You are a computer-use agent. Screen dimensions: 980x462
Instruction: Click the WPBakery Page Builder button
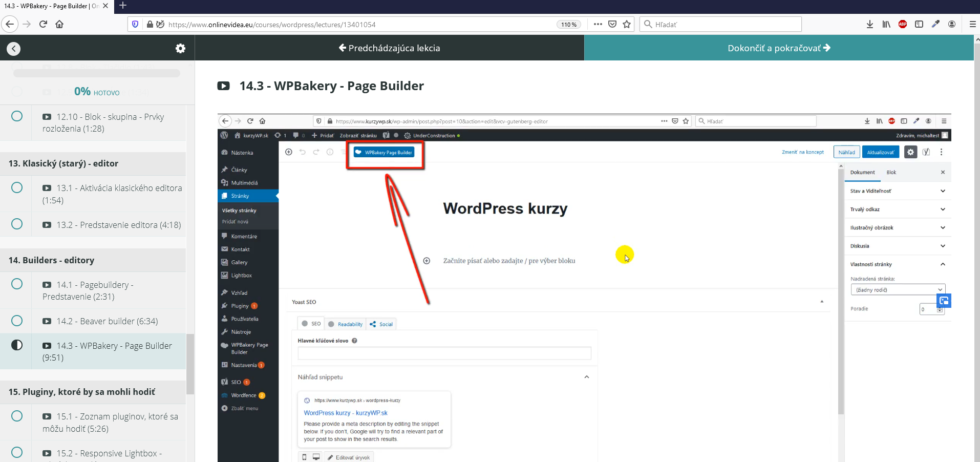(x=384, y=153)
